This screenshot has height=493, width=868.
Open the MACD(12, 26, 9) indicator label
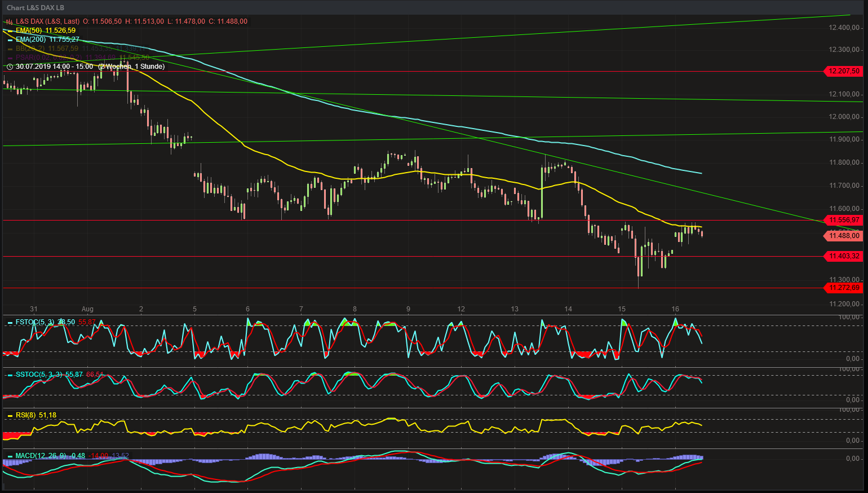(x=41, y=456)
